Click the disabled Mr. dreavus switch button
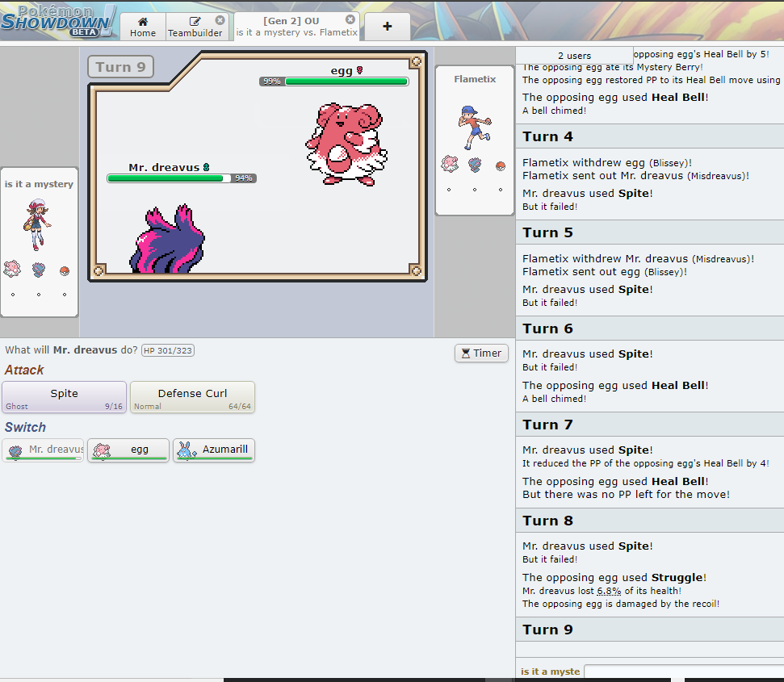Viewport: 784px width, 682px height. tap(43, 450)
